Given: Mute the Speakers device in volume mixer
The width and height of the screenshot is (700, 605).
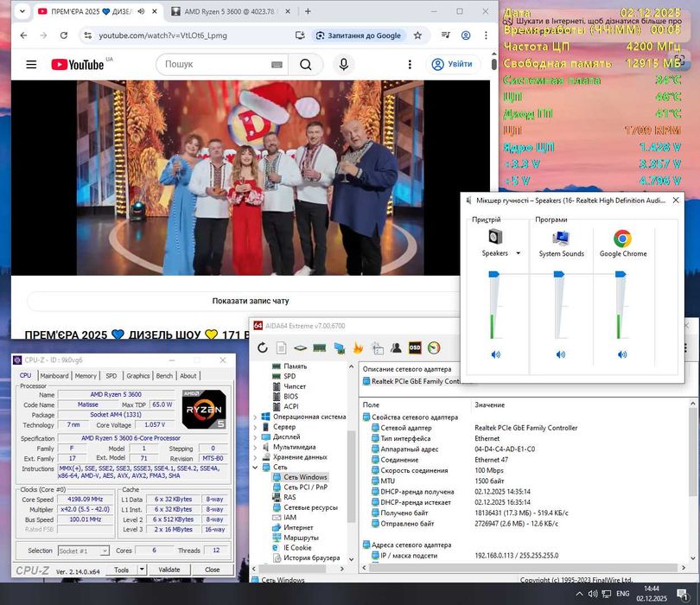Looking at the screenshot, I should point(496,354).
